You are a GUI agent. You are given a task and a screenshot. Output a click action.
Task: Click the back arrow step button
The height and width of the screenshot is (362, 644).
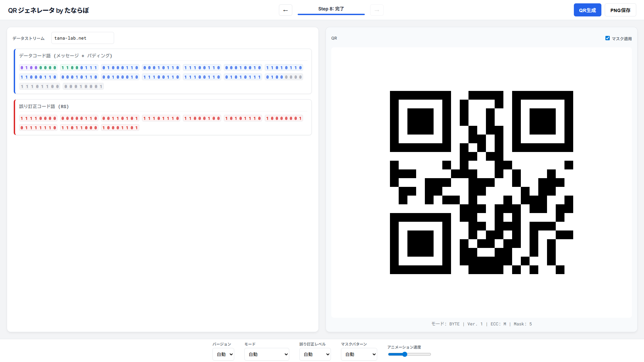285,10
